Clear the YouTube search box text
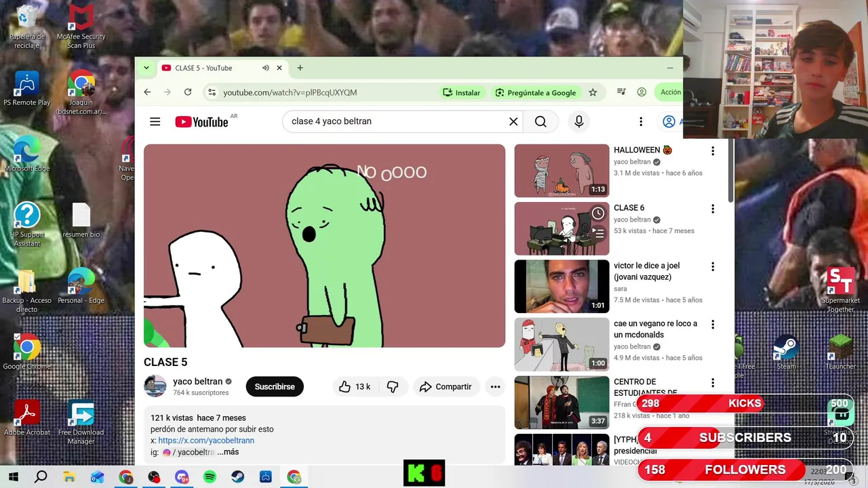This screenshot has height=488, width=868. point(513,121)
